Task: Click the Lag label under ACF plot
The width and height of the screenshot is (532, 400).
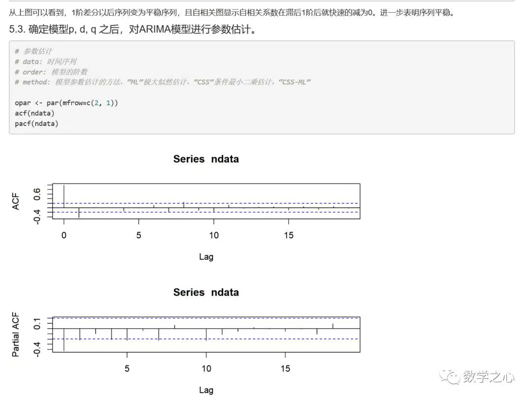Action: point(206,257)
